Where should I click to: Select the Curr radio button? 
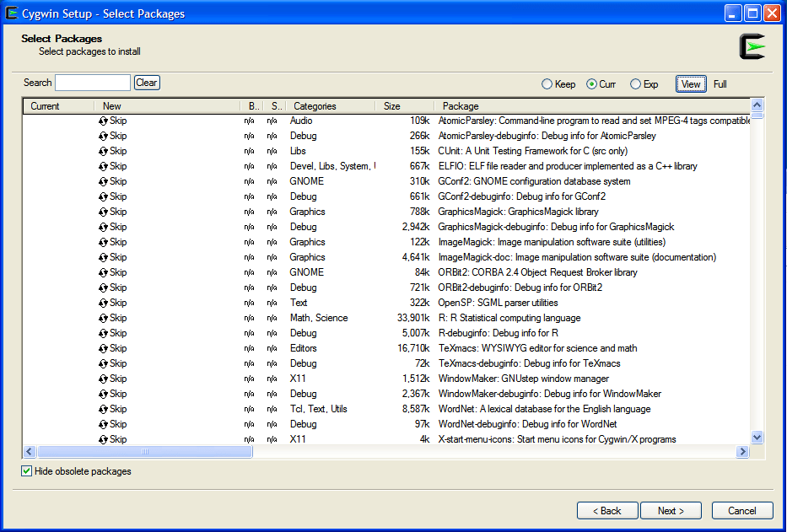[x=592, y=84]
